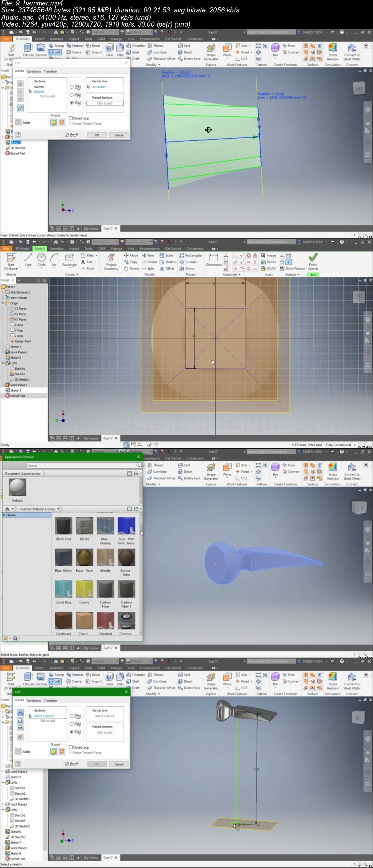The height and width of the screenshot is (868, 373).
Task: Click 'Select a sketch' under Sections list
Action: 44,716
